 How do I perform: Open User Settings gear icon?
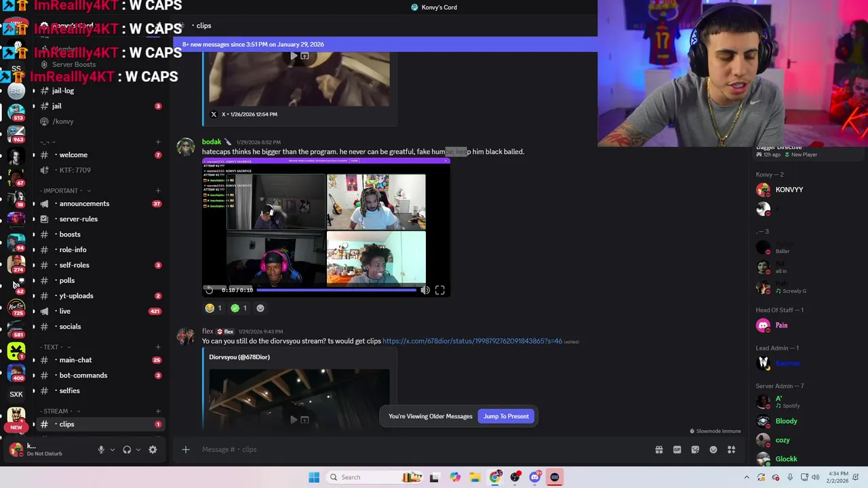(153, 449)
